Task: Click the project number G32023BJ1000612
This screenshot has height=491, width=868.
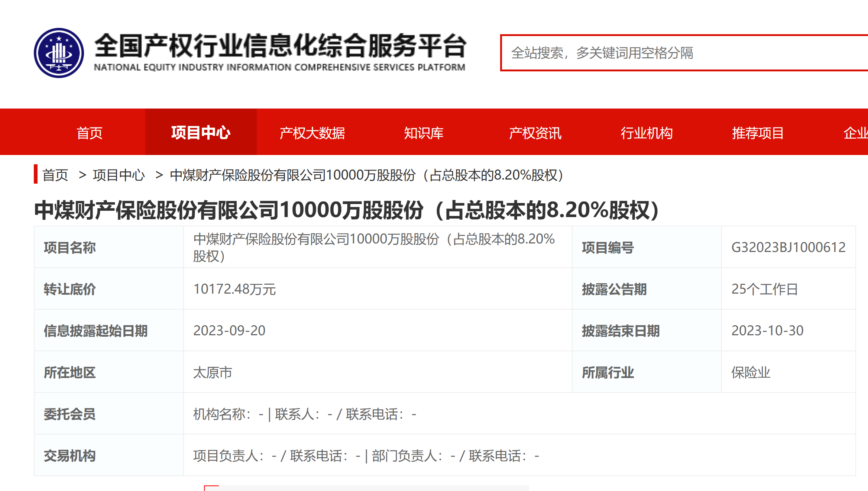Action: [x=788, y=247]
